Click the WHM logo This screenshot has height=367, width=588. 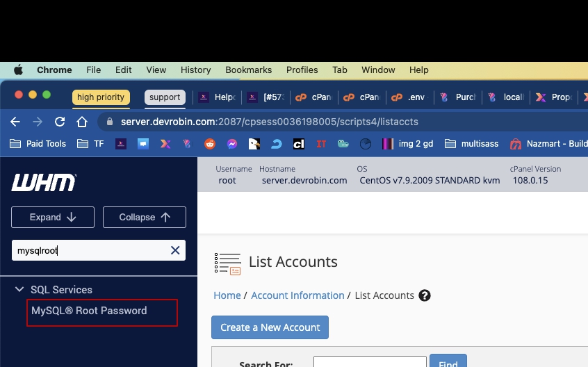coord(44,182)
